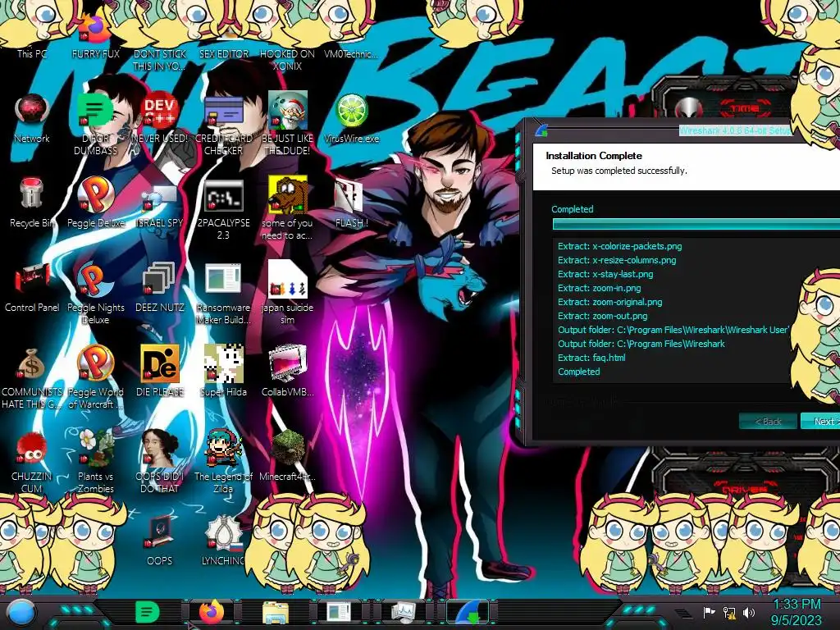
Task: Select the 'Extract: zoom-original.png' log line
Action: coord(609,302)
